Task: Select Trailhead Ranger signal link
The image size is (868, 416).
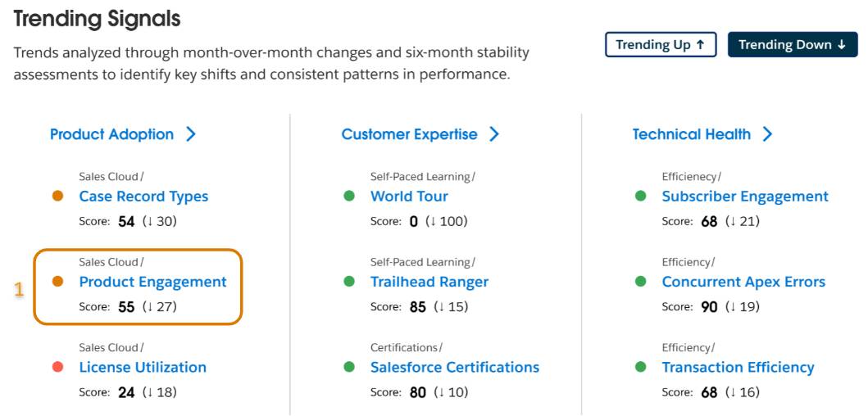Action: click(x=429, y=282)
